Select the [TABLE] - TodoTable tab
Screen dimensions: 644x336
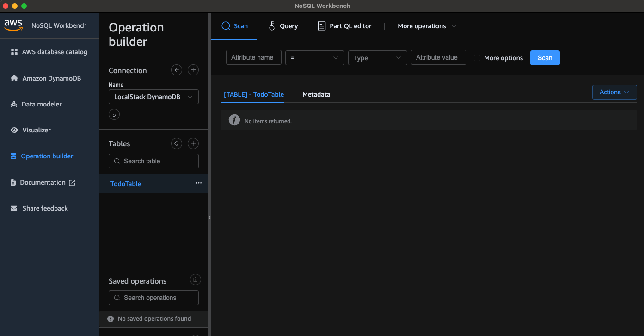tap(254, 94)
